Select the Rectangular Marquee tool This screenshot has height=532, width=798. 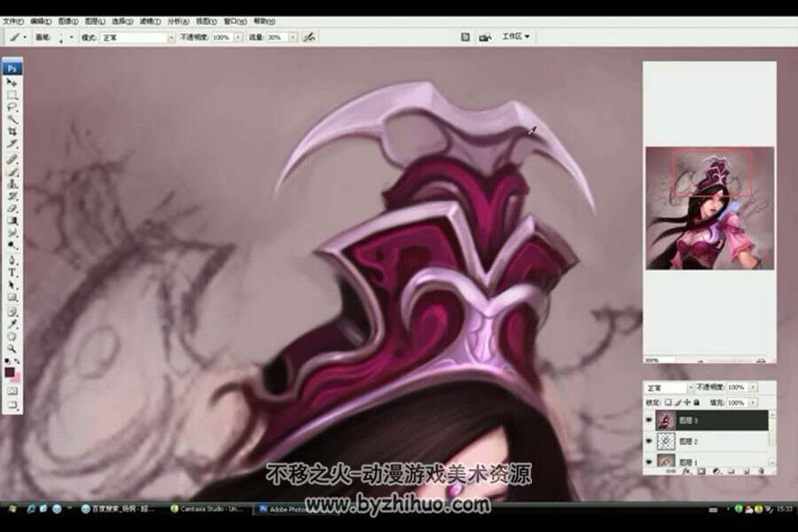[12, 95]
